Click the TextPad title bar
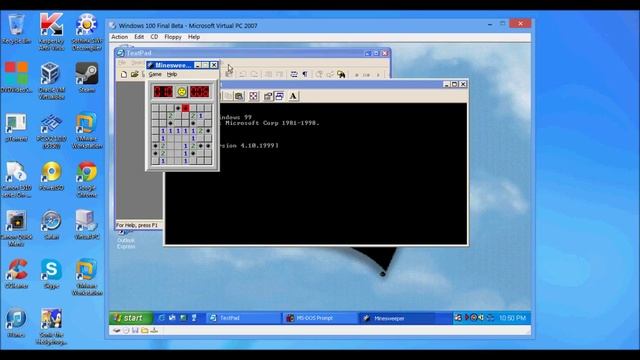The image size is (640, 360). tap(253, 53)
